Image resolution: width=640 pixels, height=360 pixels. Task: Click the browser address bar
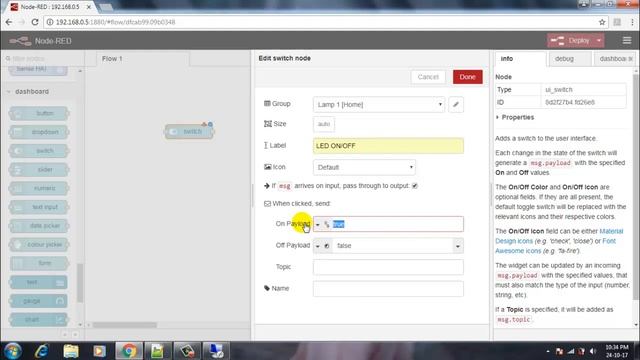(x=322, y=22)
